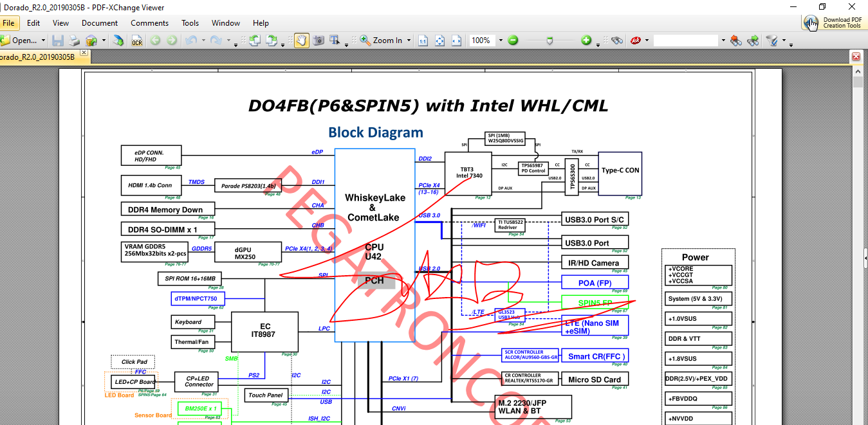The height and width of the screenshot is (425, 868).
Task: Select the Text Select tool
Action: (x=335, y=40)
